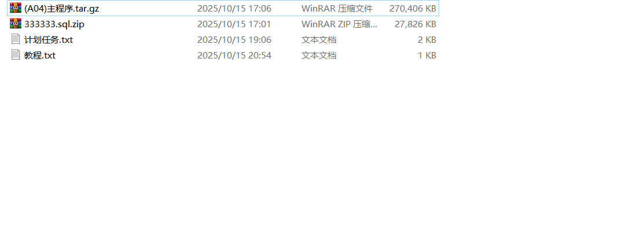Click the date 2025/10/15 17:06

point(234,9)
